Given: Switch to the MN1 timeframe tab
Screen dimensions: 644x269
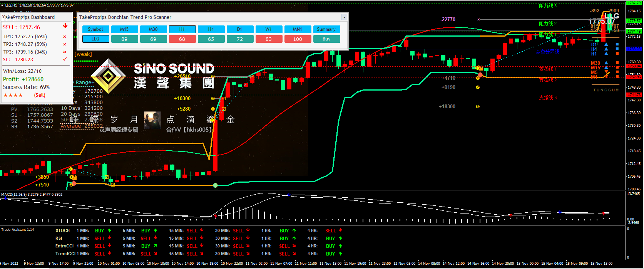Looking at the screenshot, I should coord(298,29).
